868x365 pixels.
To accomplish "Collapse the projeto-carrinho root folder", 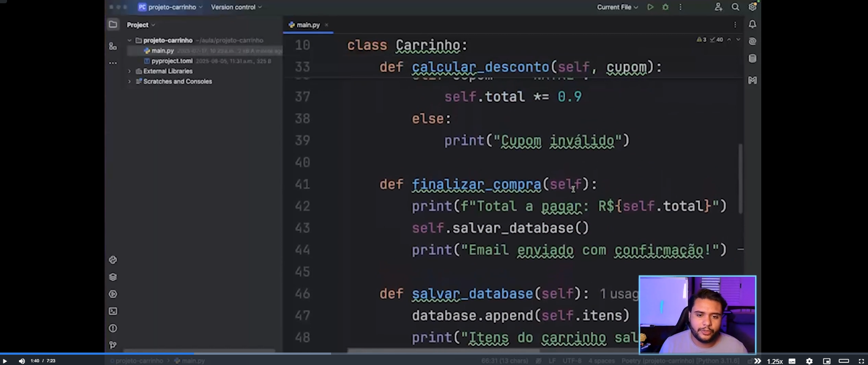I will pyautogui.click(x=129, y=40).
